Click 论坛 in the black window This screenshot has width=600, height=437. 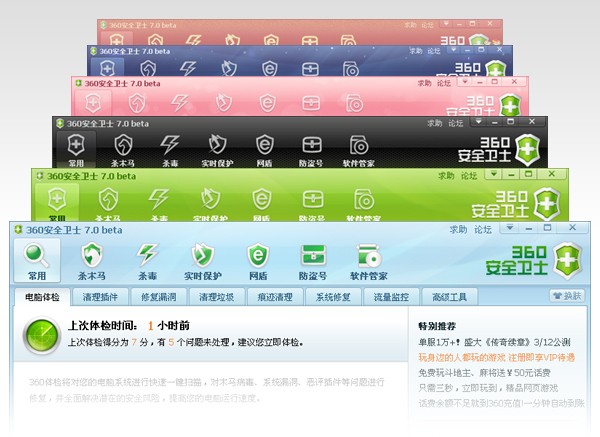[456, 123]
